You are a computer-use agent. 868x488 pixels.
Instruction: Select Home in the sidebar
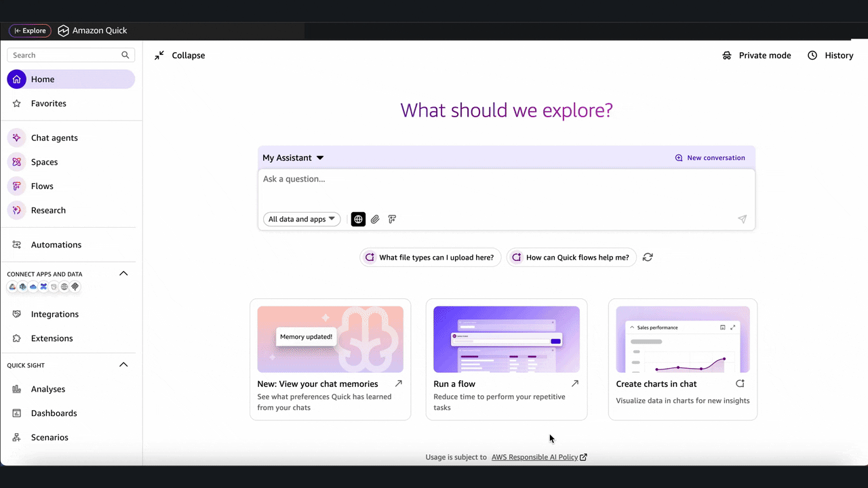71,79
